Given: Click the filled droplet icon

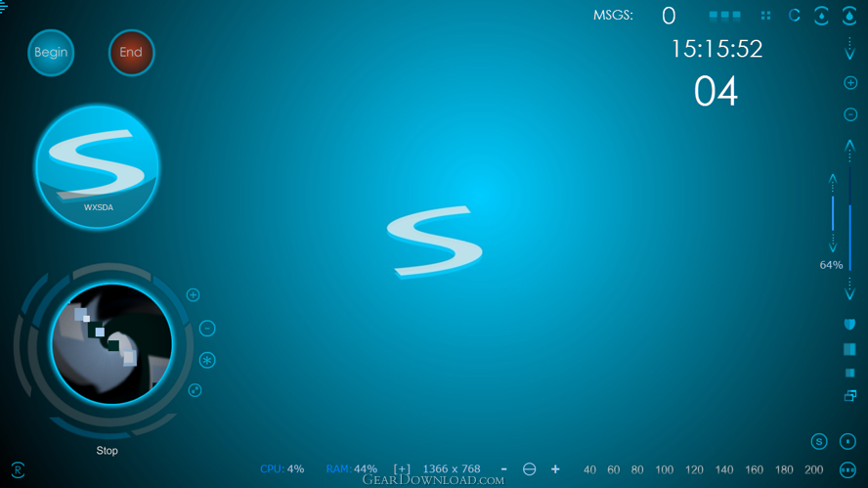Looking at the screenshot, I should tap(849, 16).
